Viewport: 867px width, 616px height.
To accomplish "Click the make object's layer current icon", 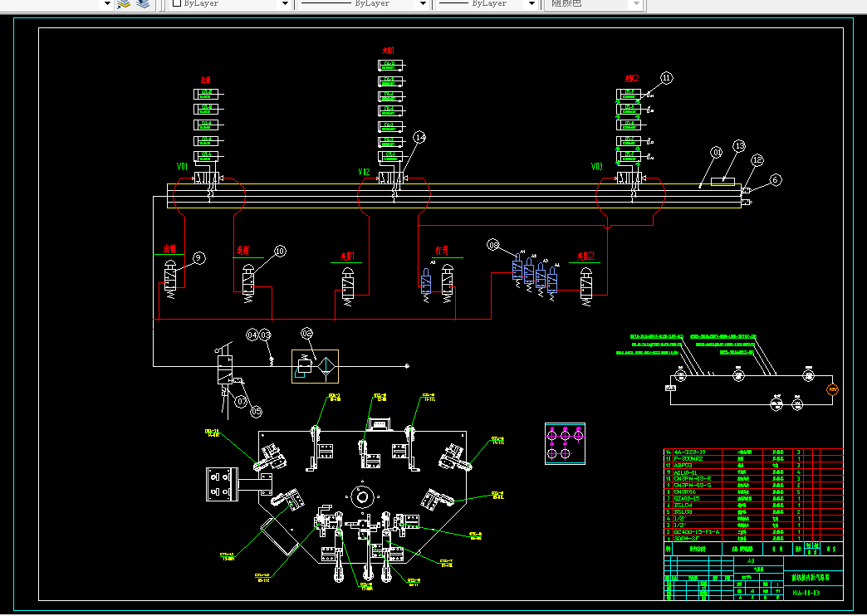I will (124, 4).
